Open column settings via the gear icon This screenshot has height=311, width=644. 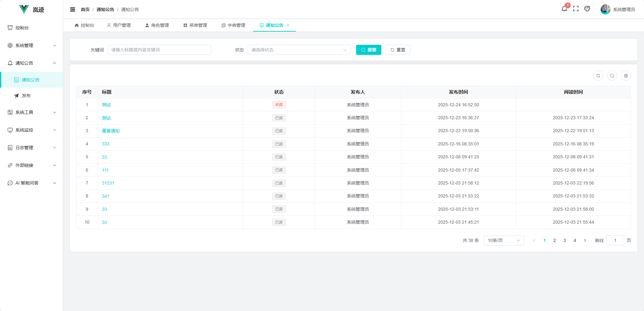point(626,76)
